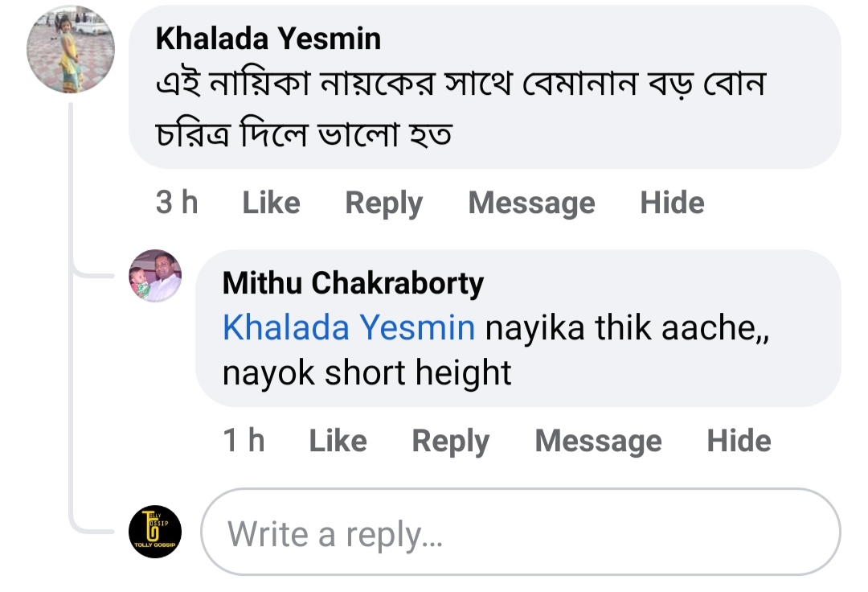The height and width of the screenshot is (592, 868).
Task: Like Khalada Yesmin's comment
Action: [271, 203]
